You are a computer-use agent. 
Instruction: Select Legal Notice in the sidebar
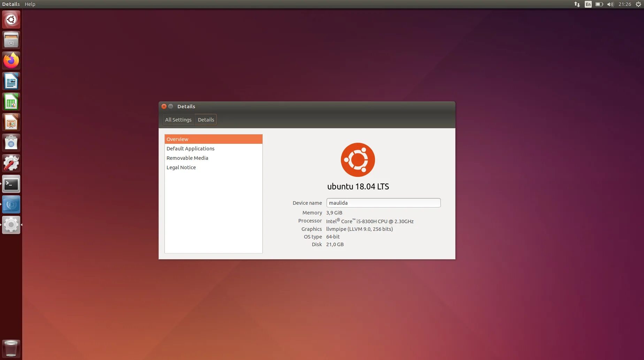[x=214, y=167]
